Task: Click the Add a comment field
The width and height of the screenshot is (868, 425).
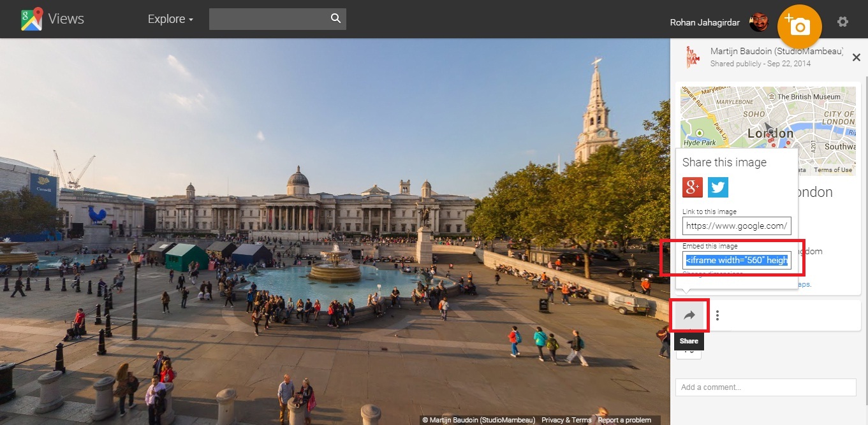Action: (x=765, y=387)
